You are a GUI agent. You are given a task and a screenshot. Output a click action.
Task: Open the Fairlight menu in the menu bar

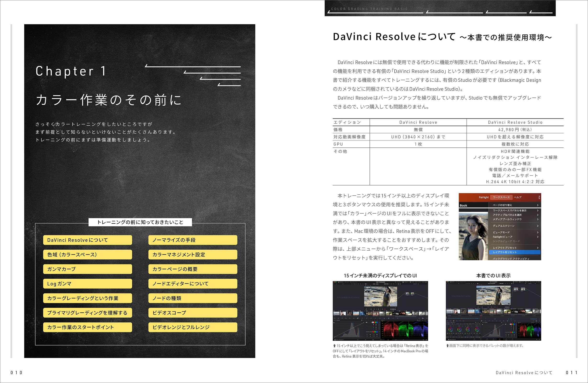click(x=483, y=197)
